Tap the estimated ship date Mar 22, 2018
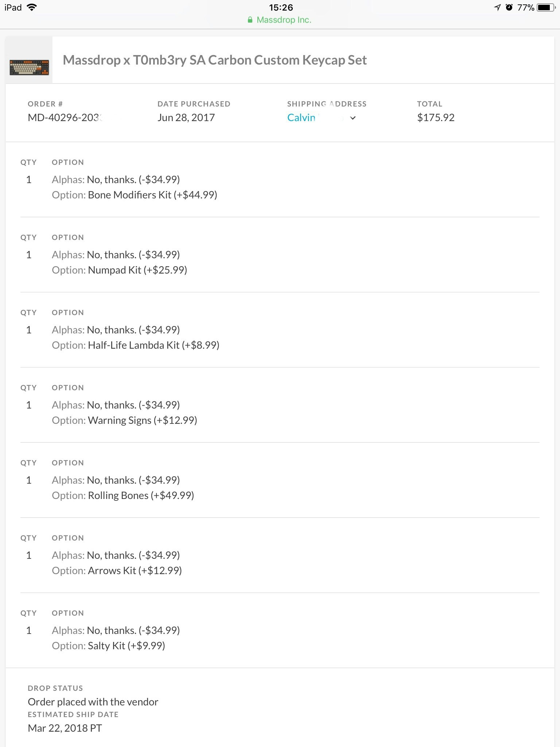The image size is (560, 747). (x=65, y=728)
